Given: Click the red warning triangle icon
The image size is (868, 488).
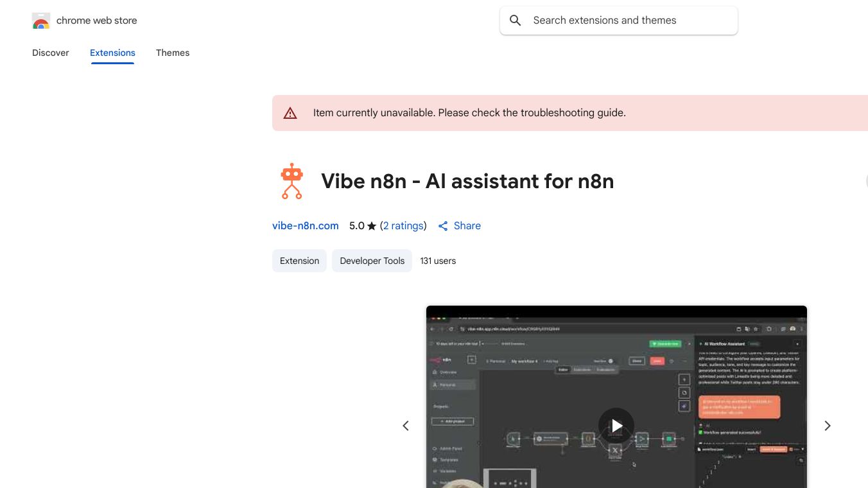Looking at the screenshot, I should (x=290, y=113).
